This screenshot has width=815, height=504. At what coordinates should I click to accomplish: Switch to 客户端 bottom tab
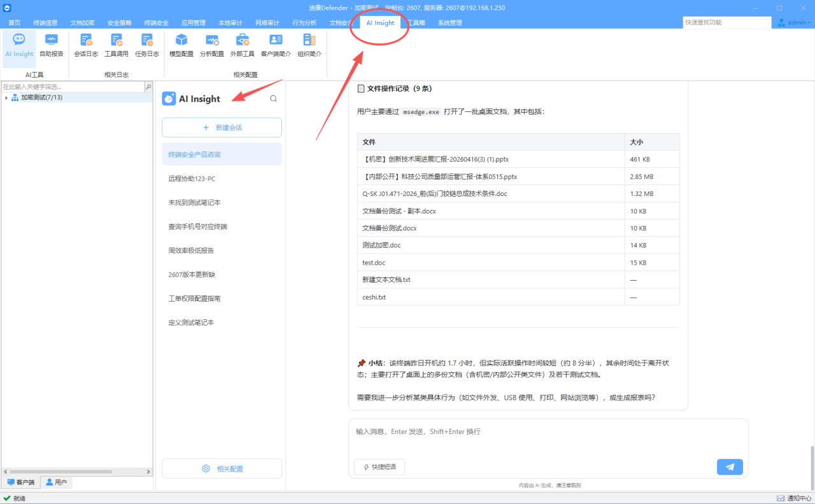click(21, 482)
